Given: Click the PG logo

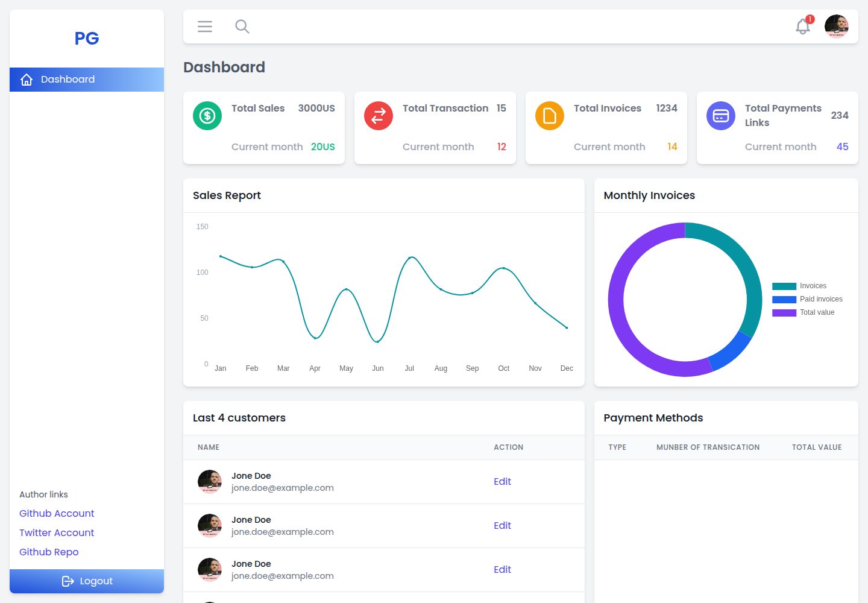Looking at the screenshot, I should 87,39.
